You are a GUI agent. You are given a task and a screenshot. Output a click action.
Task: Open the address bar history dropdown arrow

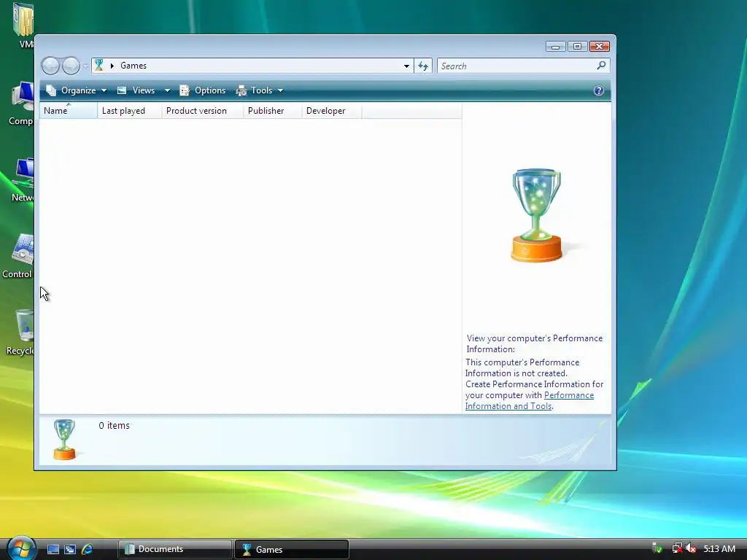[406, 66]
